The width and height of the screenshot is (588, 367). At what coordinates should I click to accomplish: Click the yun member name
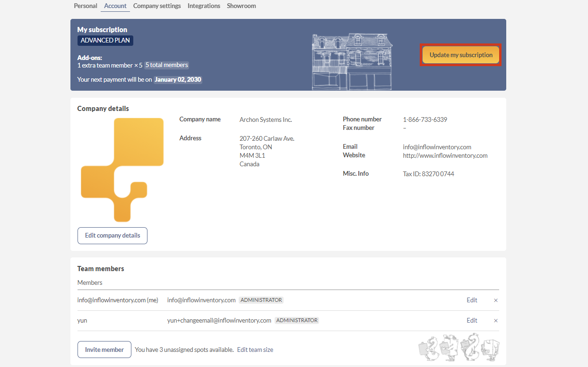point(82,320)
